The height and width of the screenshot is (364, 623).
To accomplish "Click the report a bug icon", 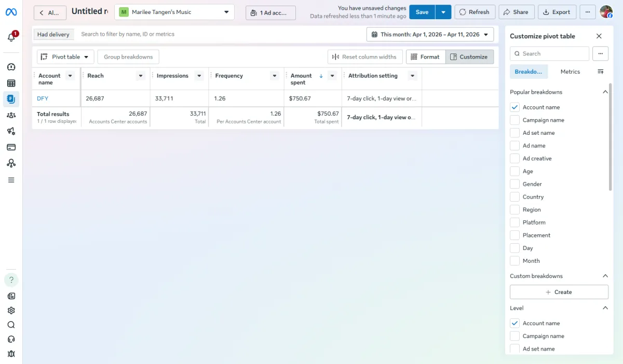I will point(11,354).
